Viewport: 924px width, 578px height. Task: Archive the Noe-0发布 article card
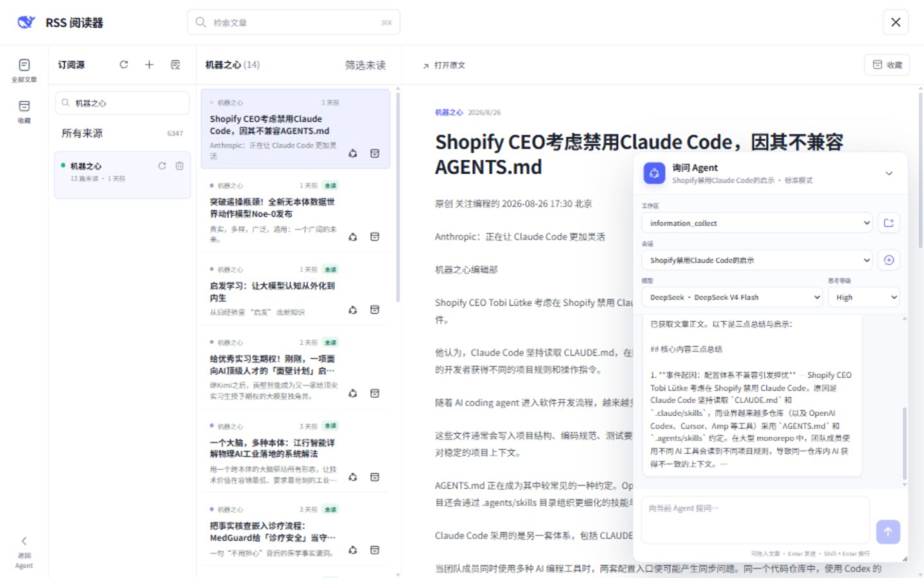[x=375, y=237]
